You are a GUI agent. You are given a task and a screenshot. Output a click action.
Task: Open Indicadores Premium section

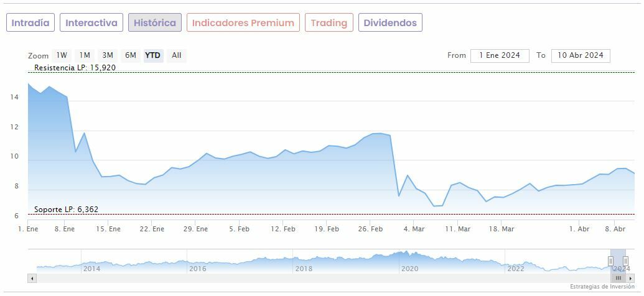[243, 23]
